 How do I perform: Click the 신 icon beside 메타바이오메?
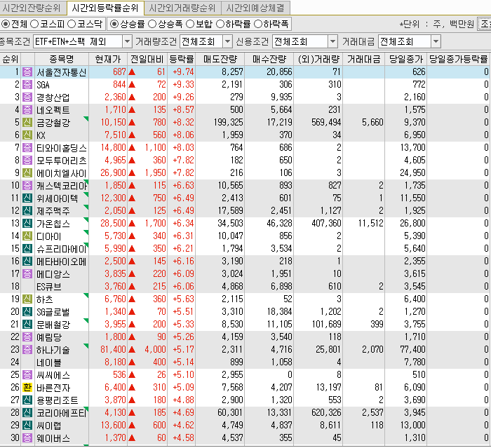click(x=27, y=261)
